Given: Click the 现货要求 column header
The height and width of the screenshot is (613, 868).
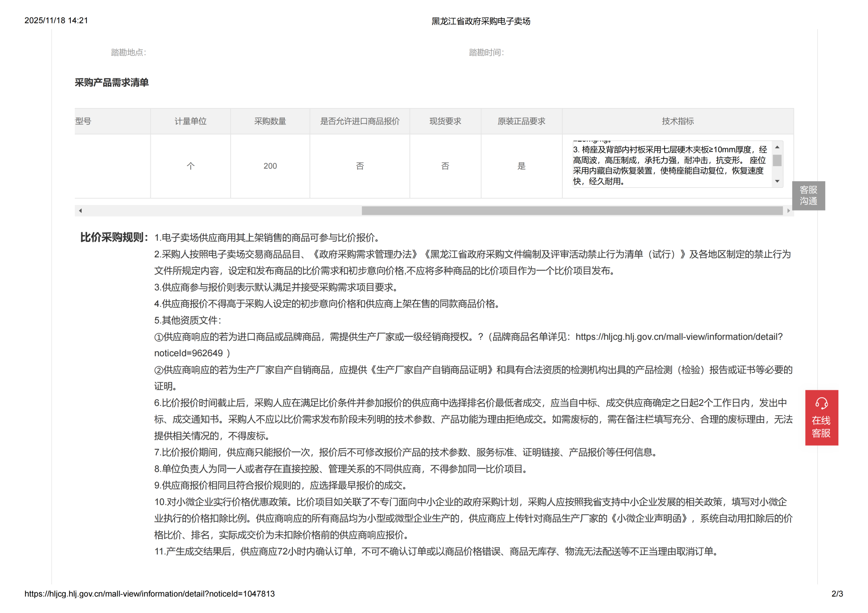Looking at the screenshot, I should coord(445,121).
